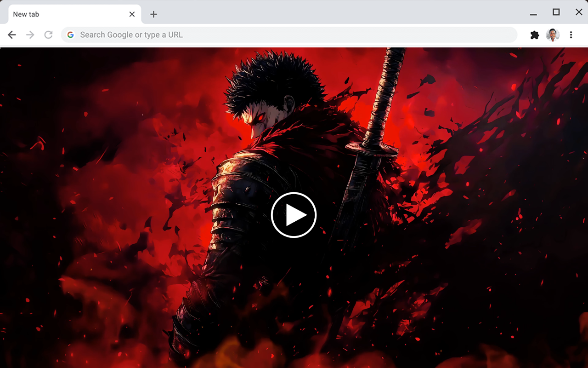Close the 'New tab' tab
The image size is (588, 368).
click(132, 14)
